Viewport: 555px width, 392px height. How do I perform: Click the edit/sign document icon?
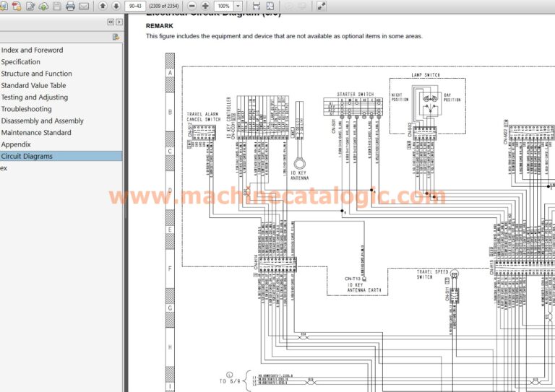(x=30, y=6)
